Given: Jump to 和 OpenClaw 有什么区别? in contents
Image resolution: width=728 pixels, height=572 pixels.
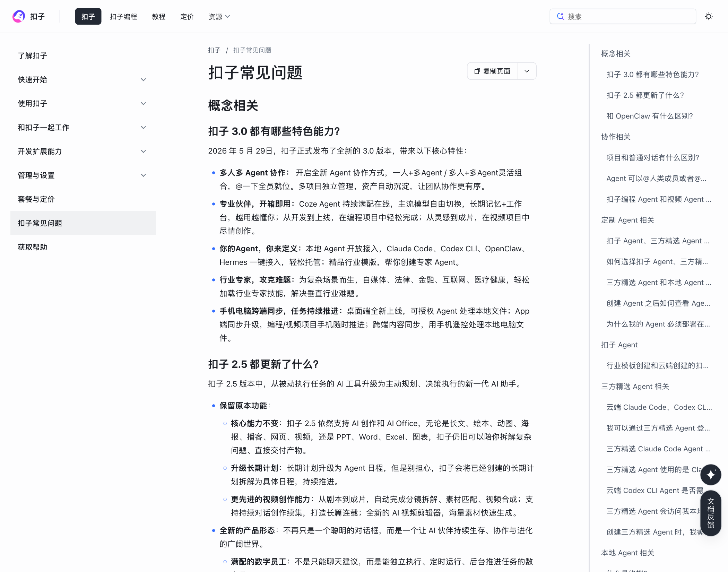Looking at the screenshot, I should 649,116.
